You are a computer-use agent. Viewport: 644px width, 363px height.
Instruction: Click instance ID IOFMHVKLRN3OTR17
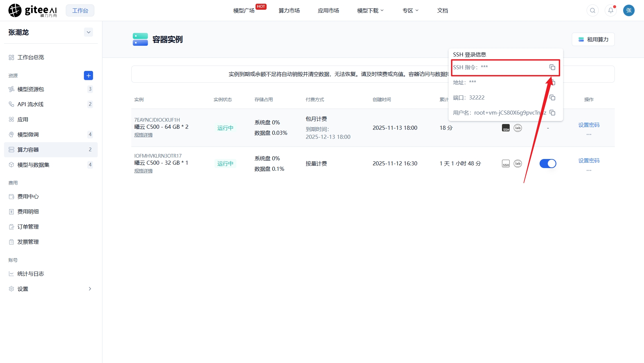point(158,156)
